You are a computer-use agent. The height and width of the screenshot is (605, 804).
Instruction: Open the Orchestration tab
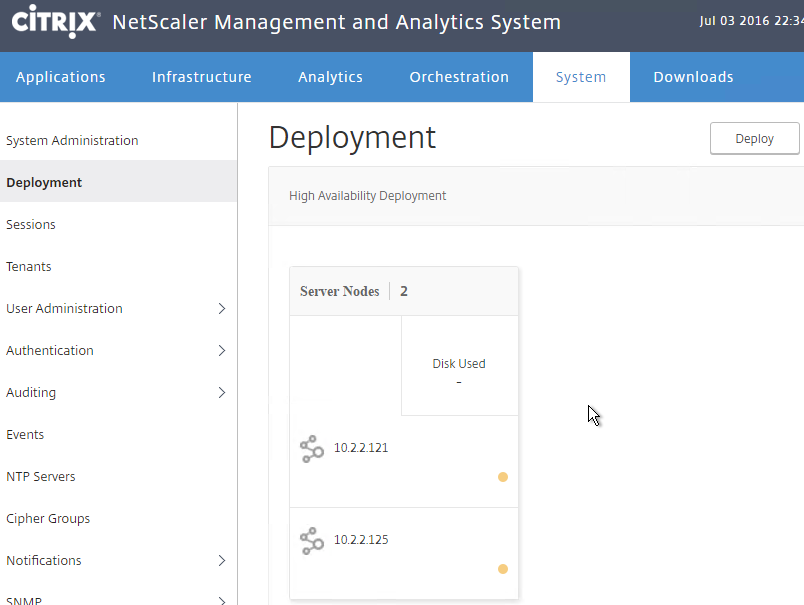click(459, 77)
